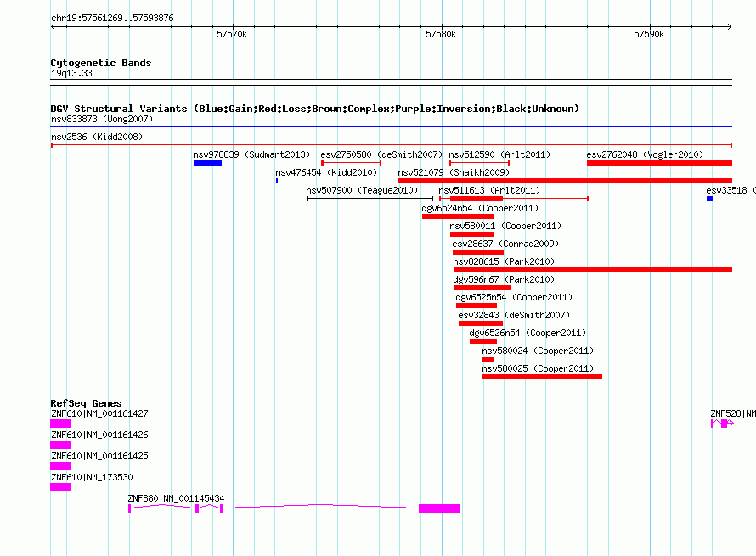Click nsv580024 (Cooper2011) label
This screenshot has height=556, width=756.
(538, 351)
